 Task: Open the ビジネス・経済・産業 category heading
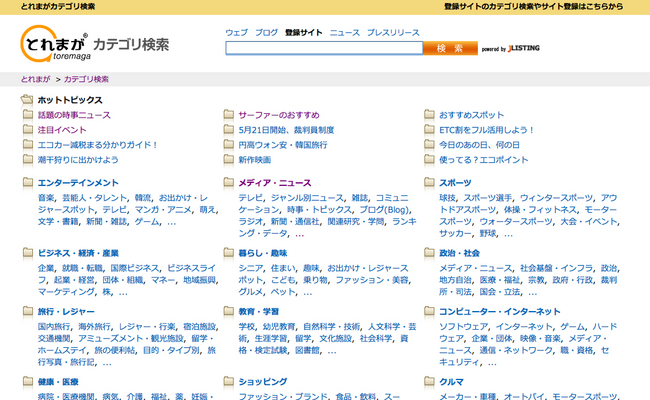(78, 253)
